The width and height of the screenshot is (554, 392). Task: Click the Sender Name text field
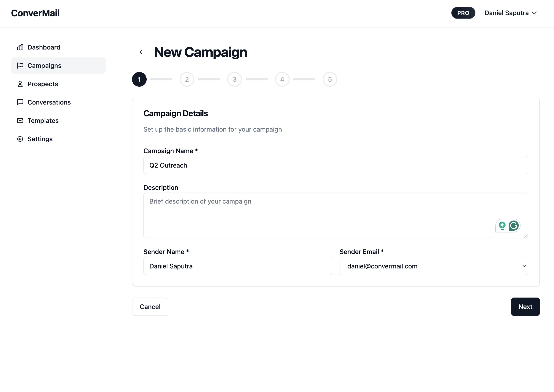(x=238, y=266)
